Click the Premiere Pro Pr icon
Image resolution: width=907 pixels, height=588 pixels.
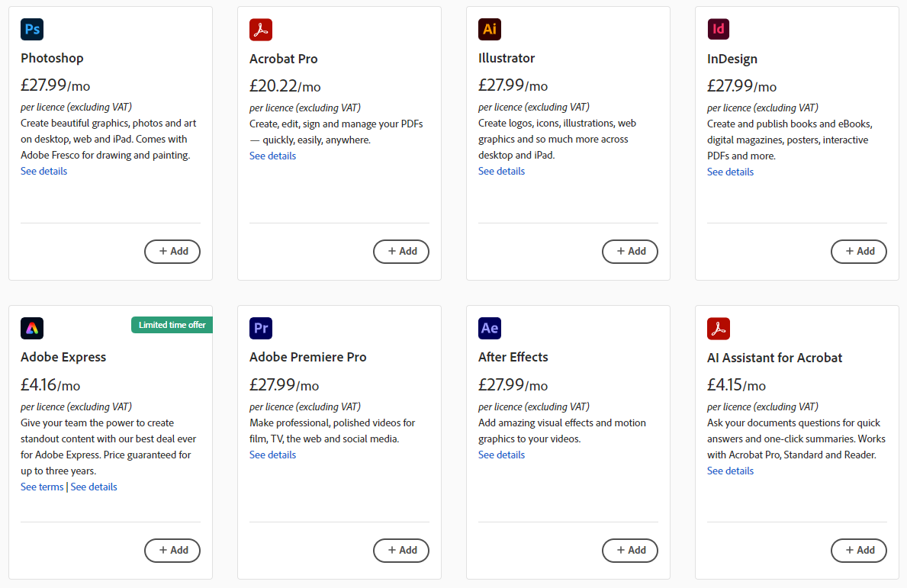pyautogui.click(x=261, y=329)
